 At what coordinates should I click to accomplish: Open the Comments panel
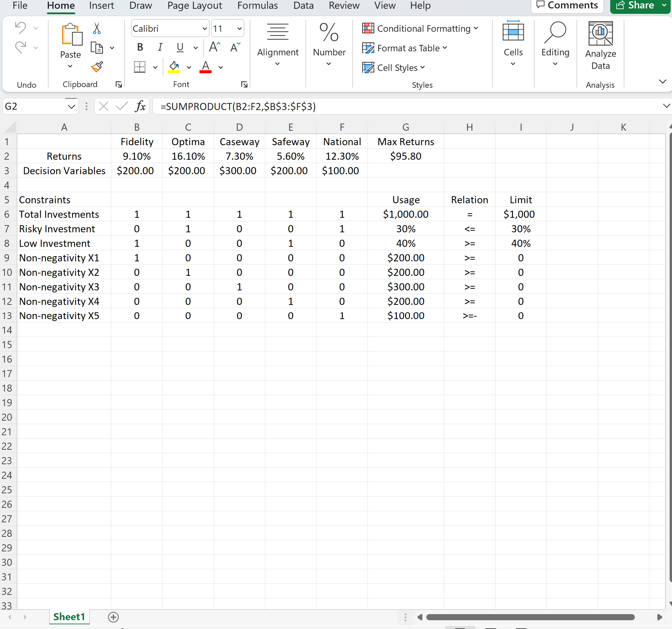(x=567, y=5)
